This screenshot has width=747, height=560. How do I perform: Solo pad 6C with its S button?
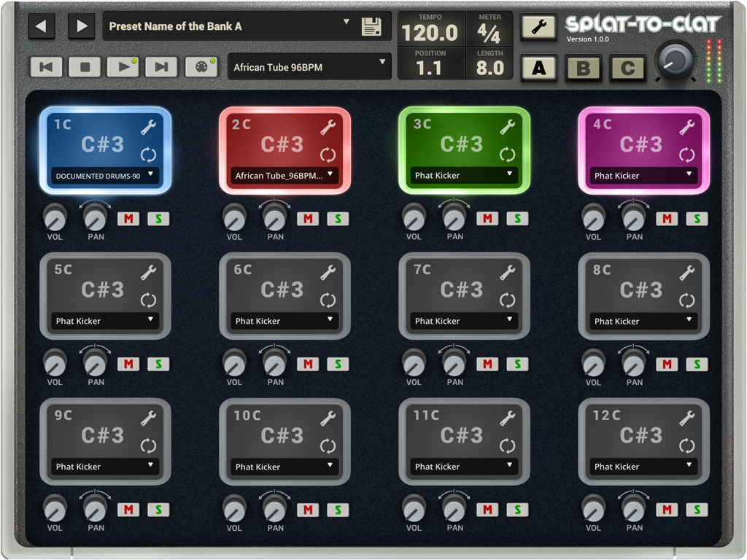coord(337,364)
